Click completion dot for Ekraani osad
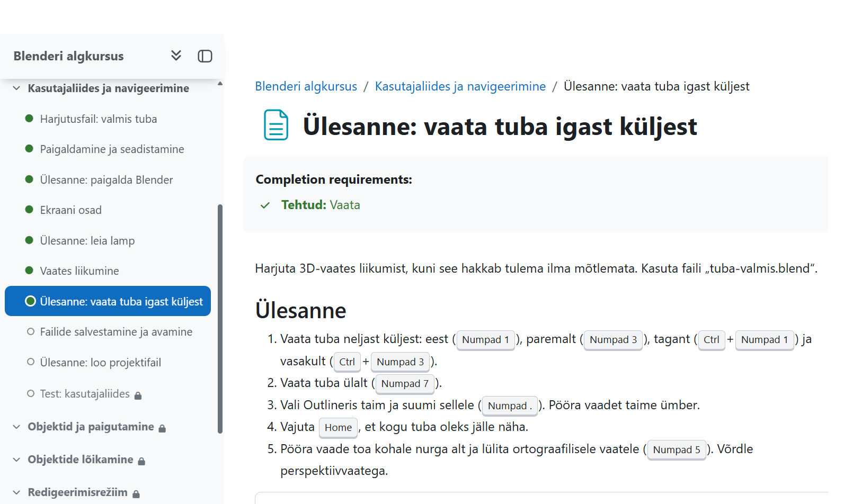The height and width of the screenshot is (504, 844). 30,210
